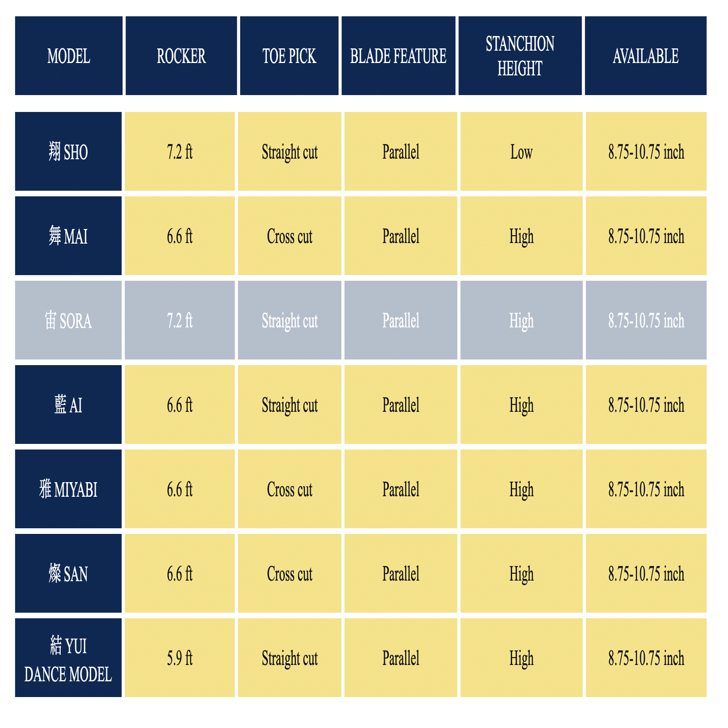This screenshot has height=728, width=728.
Task: Click the ROCKER column header
Action: 181,56
